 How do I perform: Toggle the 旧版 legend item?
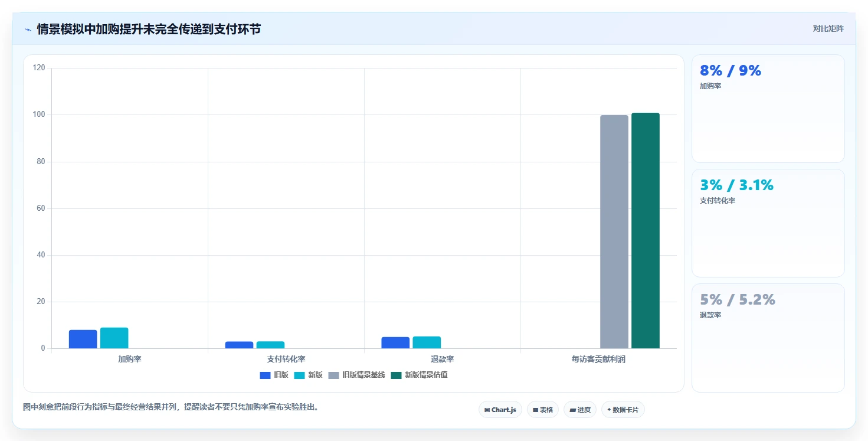(x=274, y=375)
